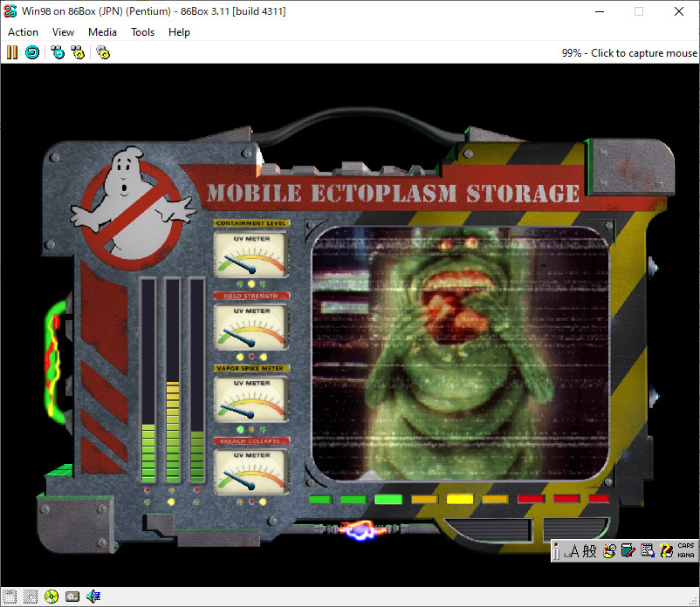700x607 pixels.
Task: Open the IME dictionary tool book icon
Action: pos(628,551)
